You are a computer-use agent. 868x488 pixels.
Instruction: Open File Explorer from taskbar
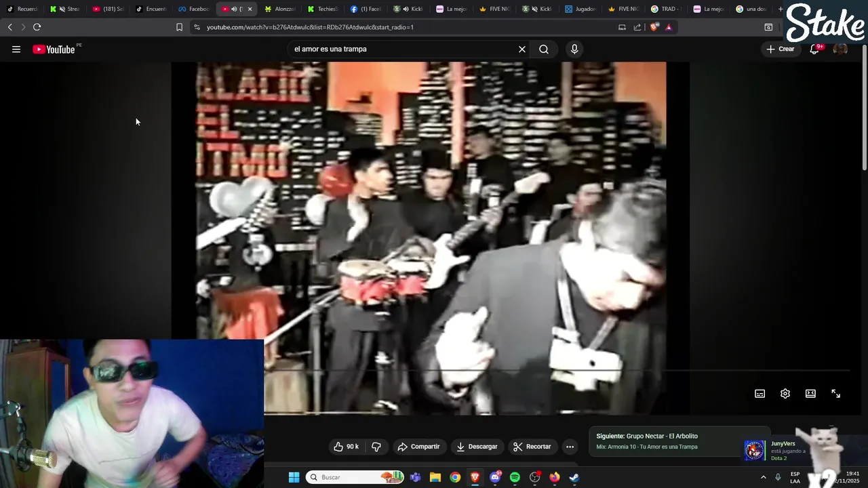coord(435,477)
